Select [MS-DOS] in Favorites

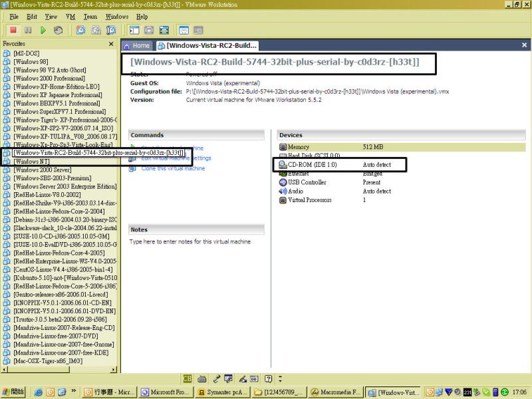(x=27, y=53)
